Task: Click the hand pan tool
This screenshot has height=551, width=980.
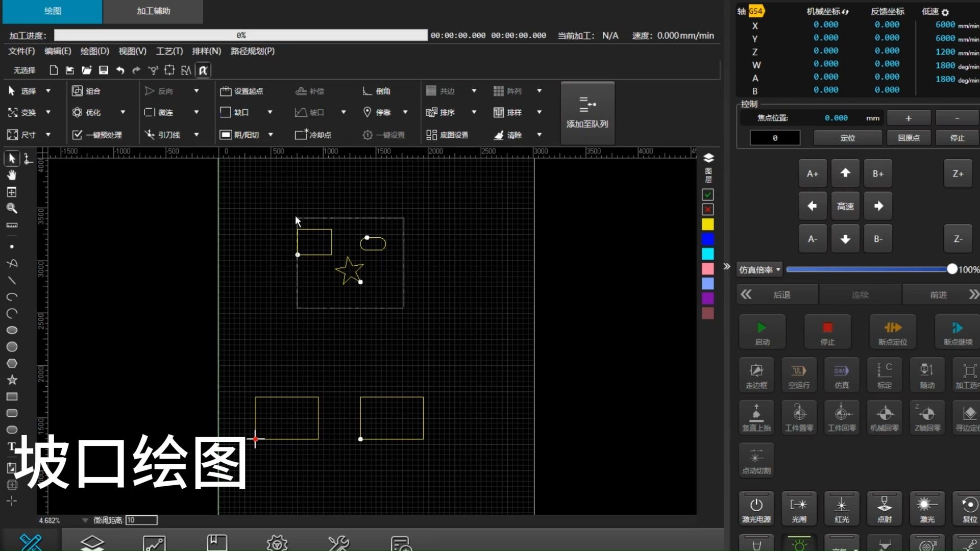Action: coord(12,175)
